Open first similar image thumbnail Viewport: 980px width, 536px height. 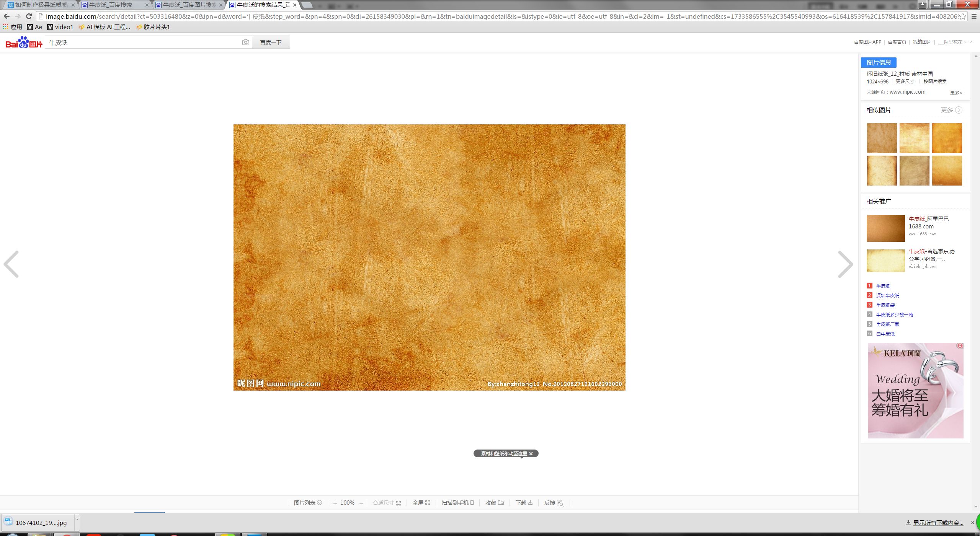pyautogui.click(x=882, y=138)
